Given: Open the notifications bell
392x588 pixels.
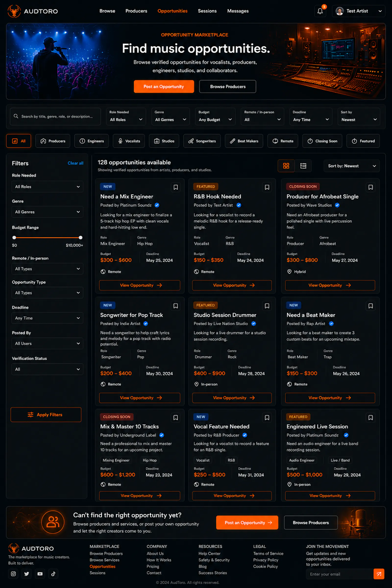Looking at the screenshot, I should 320,11.
